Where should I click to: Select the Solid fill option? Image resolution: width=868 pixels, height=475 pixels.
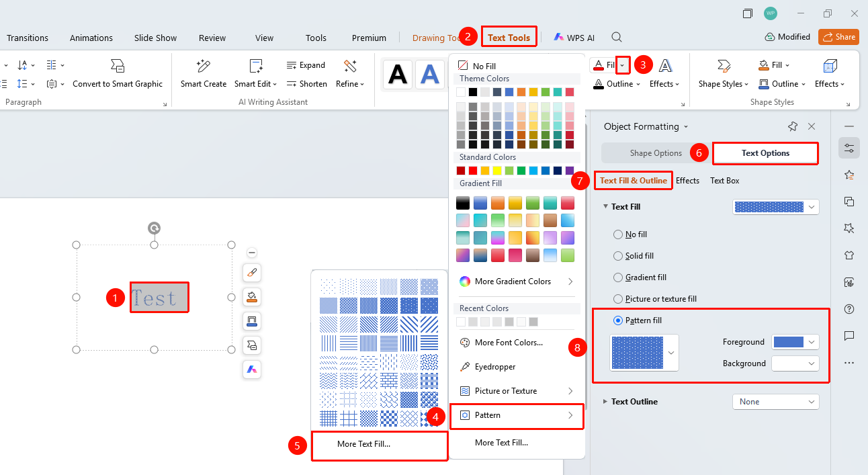click(x=634, y=256)
